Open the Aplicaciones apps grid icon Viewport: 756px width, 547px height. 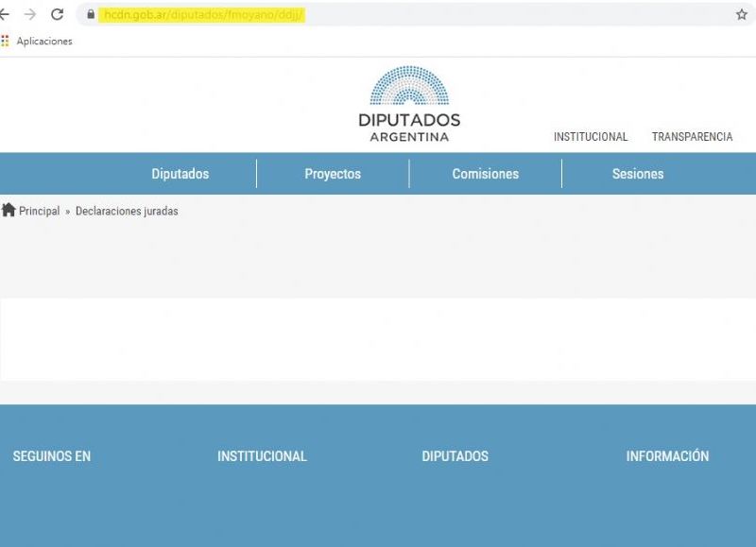pyautogui.click(x=5, y=41)
